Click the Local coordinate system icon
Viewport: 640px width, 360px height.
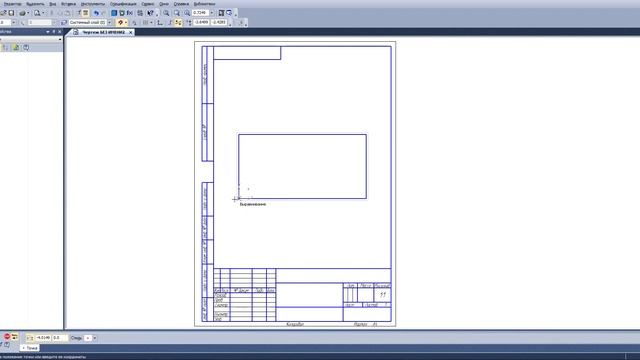point(160,22)
